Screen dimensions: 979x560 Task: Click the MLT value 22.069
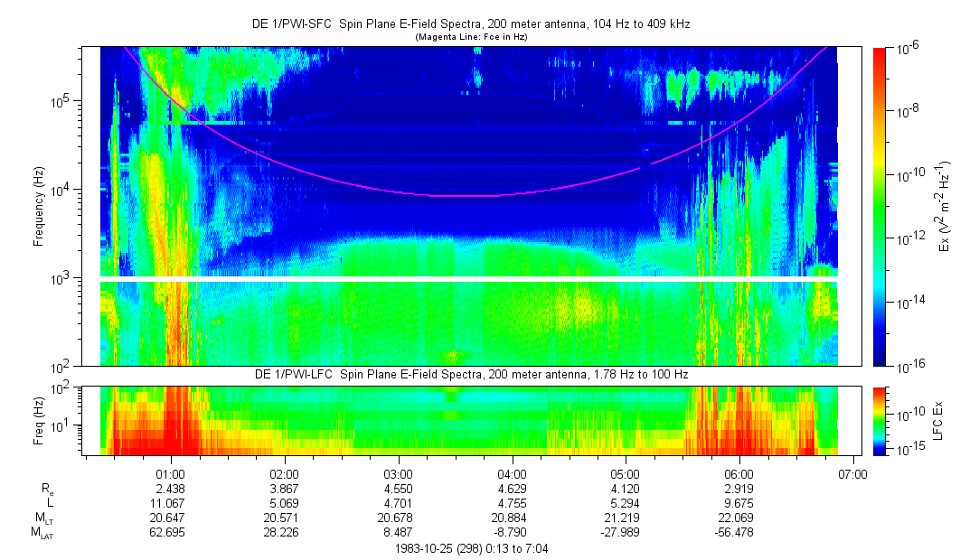pos(739,518)
